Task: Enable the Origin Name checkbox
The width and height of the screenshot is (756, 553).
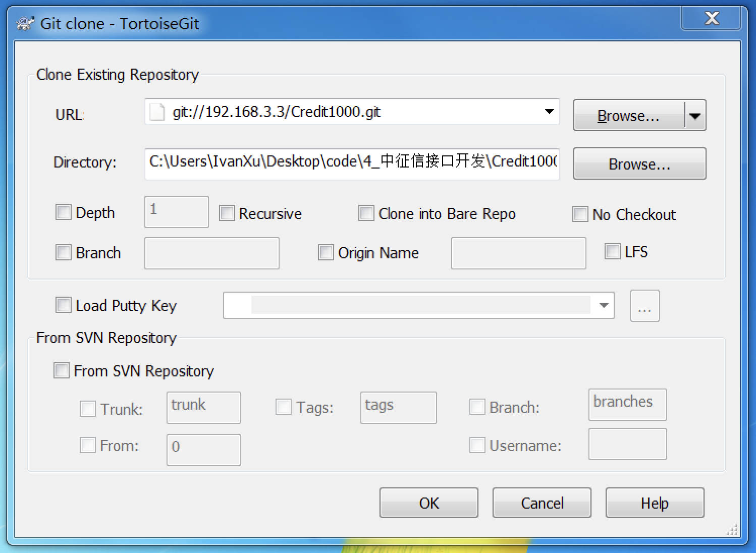Action: pos(326,252)
